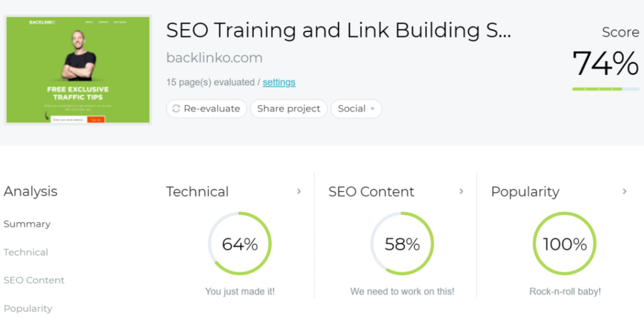Select Technical in Analysis sidebar
The image size is (644, 319).
coord(26,252)
